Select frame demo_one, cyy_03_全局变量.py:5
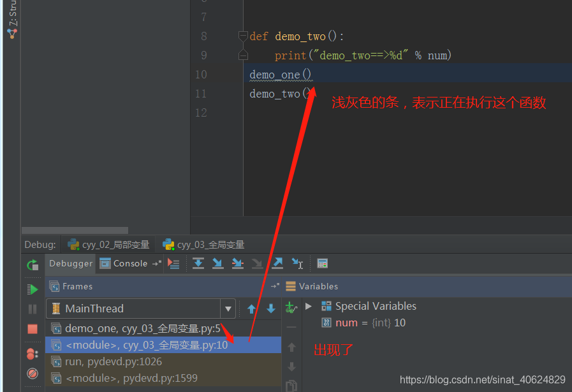 click(163, 328)
